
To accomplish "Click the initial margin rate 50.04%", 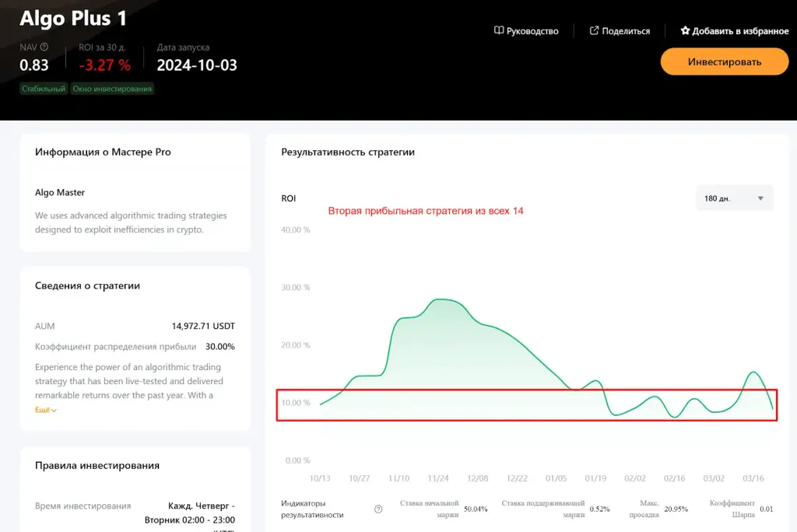I will [x=476, y=509].
